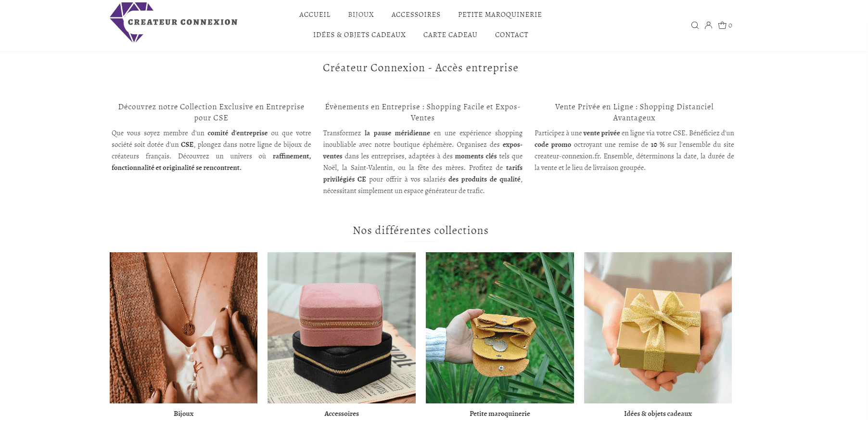Open the shopping bag cart icon

[722, 26]
